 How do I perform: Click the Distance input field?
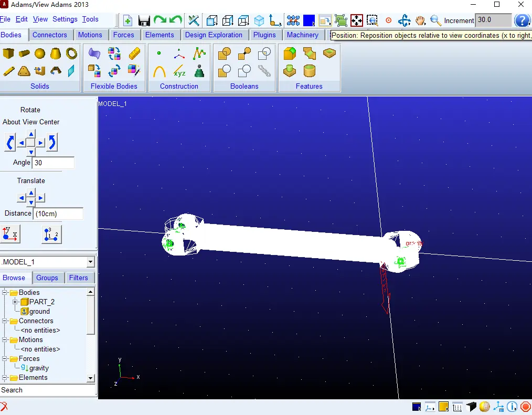(58, 214)
